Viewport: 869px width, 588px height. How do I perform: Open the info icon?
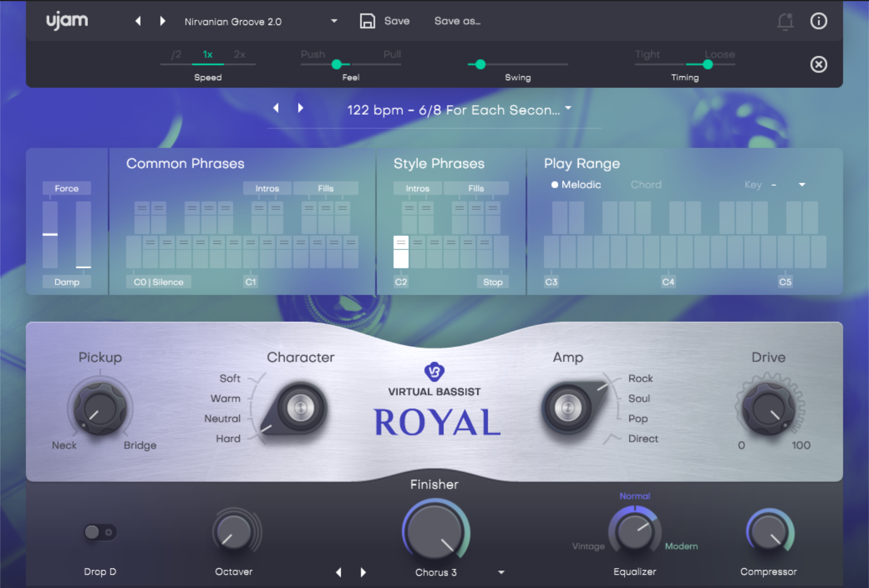[818, 21]
